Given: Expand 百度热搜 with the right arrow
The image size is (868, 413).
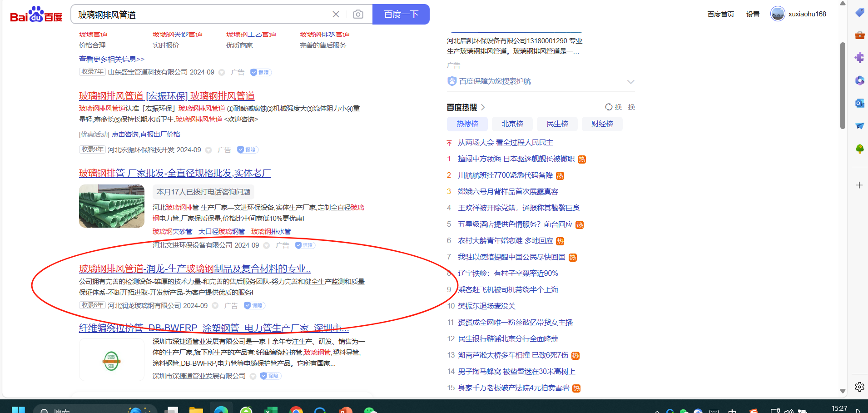Looking at the screenshot, I should (483, 107).
